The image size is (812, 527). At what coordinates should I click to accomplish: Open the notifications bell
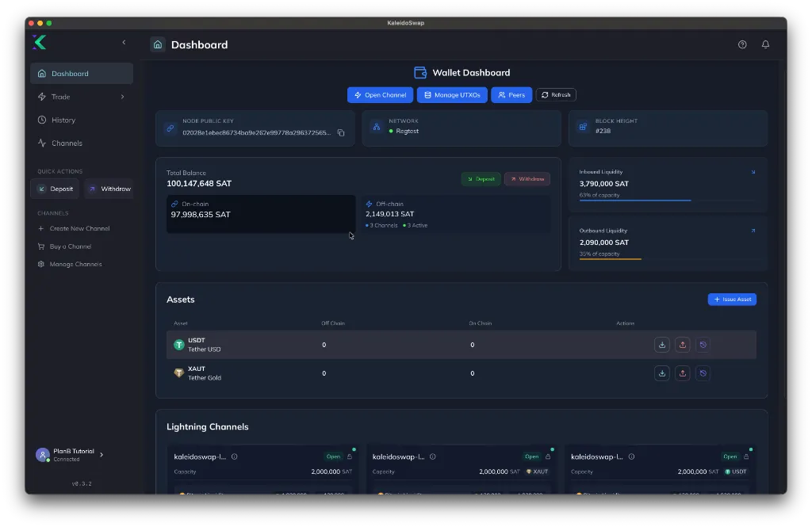tap(765, 44)
